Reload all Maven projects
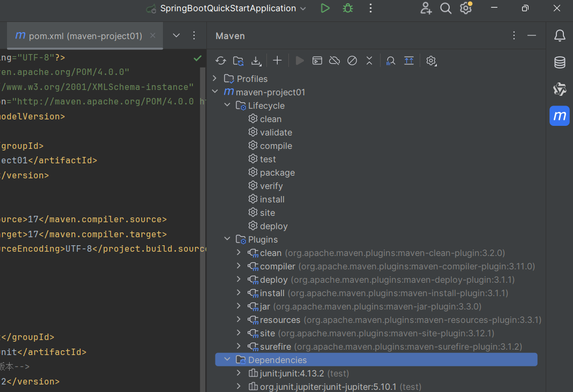This screenshot has height=392, width=573. tap(221, 61)
